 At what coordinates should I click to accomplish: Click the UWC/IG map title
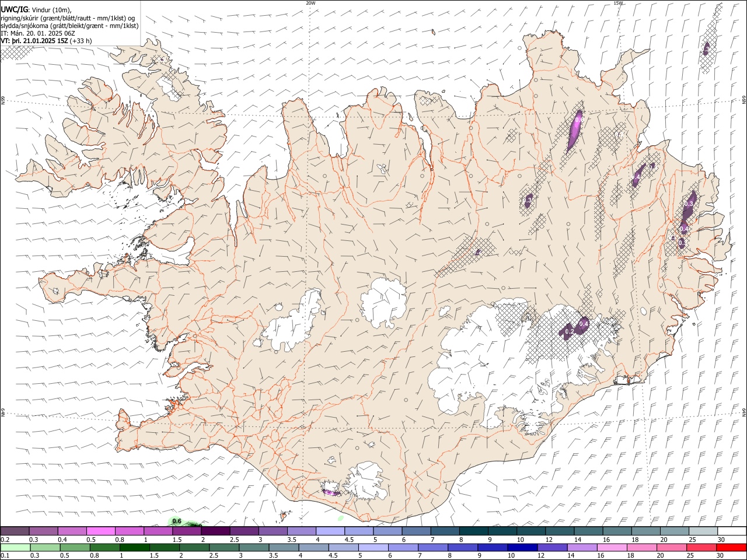pos(14,9)
